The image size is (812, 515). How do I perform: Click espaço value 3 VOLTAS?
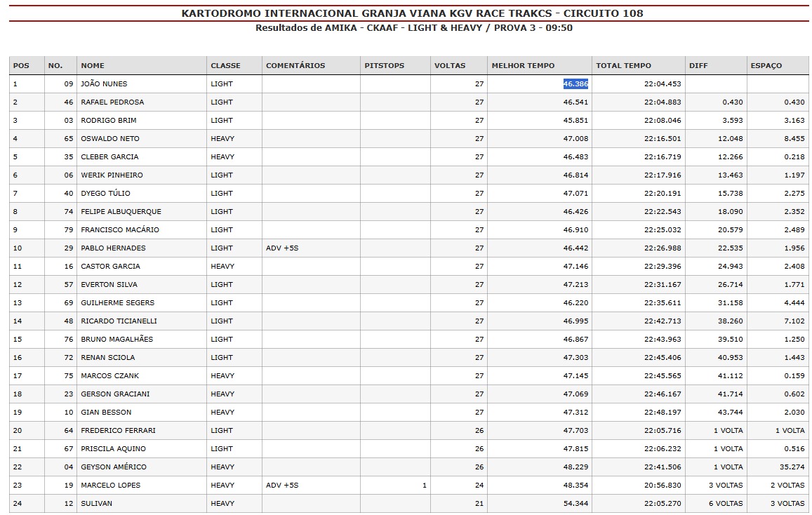(788, 504)
